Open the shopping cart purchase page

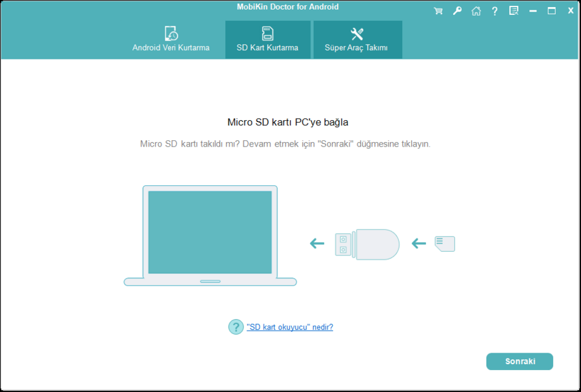click(x=438, y=10)
